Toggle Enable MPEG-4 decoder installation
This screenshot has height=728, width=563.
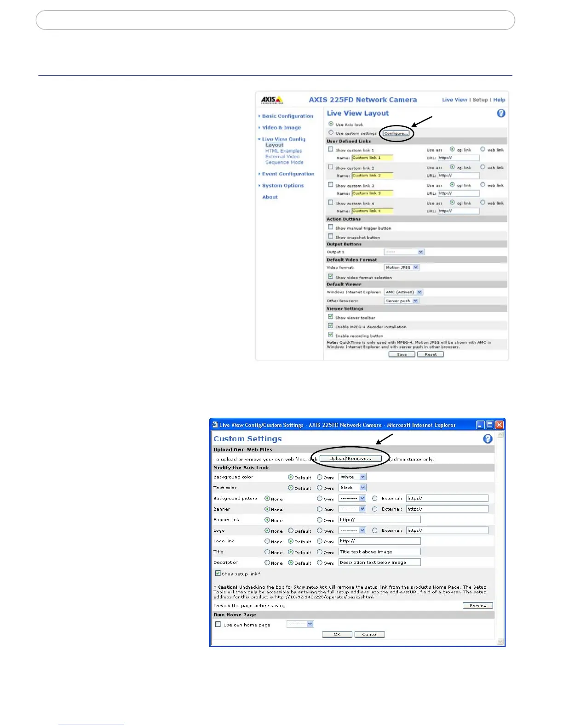pyautogui.click(x=330, y=326)
